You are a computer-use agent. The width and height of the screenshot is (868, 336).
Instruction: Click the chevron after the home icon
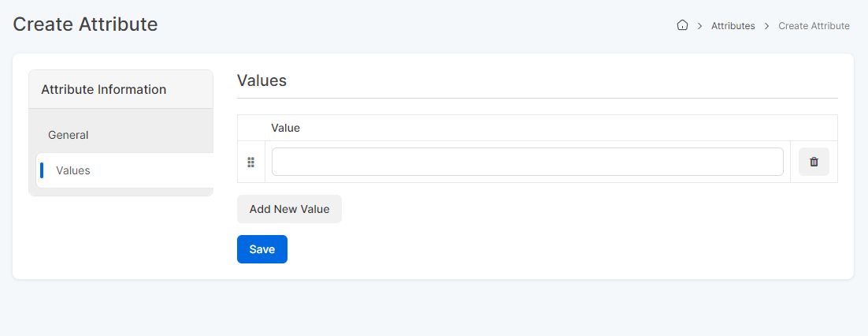pyautogui.click(x=699, y=26)
